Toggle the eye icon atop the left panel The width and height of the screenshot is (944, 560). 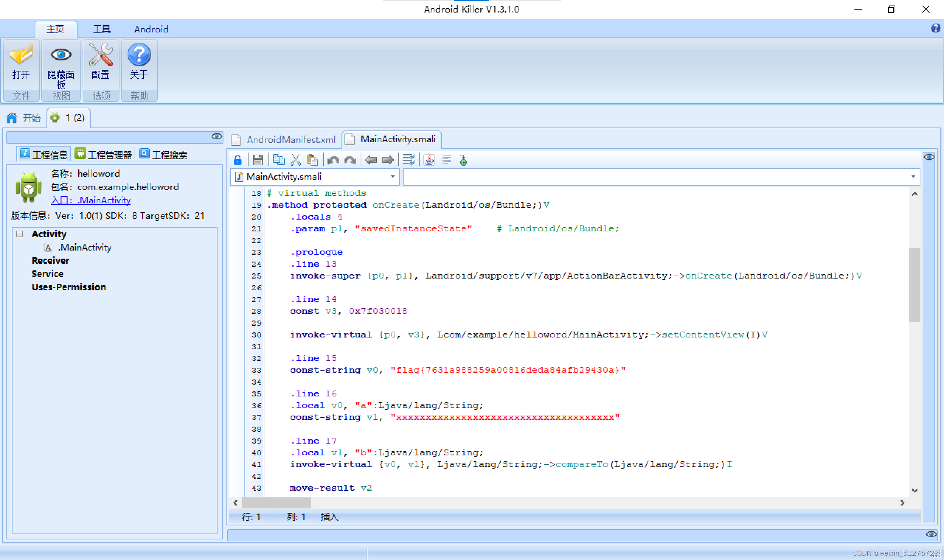[217, 137]
